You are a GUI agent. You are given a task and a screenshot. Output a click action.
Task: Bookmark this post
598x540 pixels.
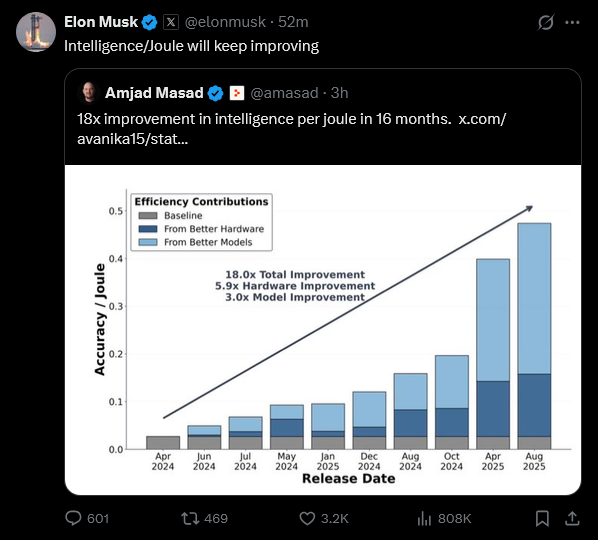point(542,518)
